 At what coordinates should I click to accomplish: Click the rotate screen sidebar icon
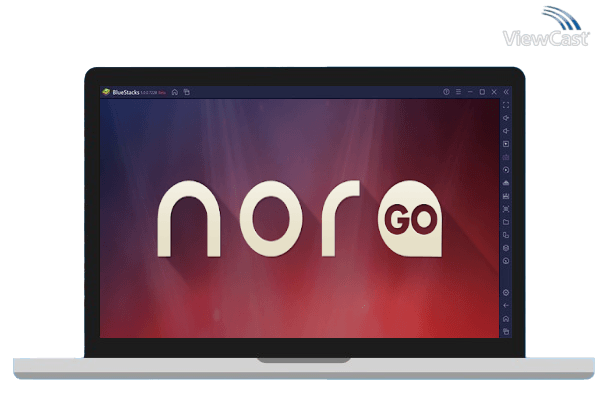(x=506, y=235)
